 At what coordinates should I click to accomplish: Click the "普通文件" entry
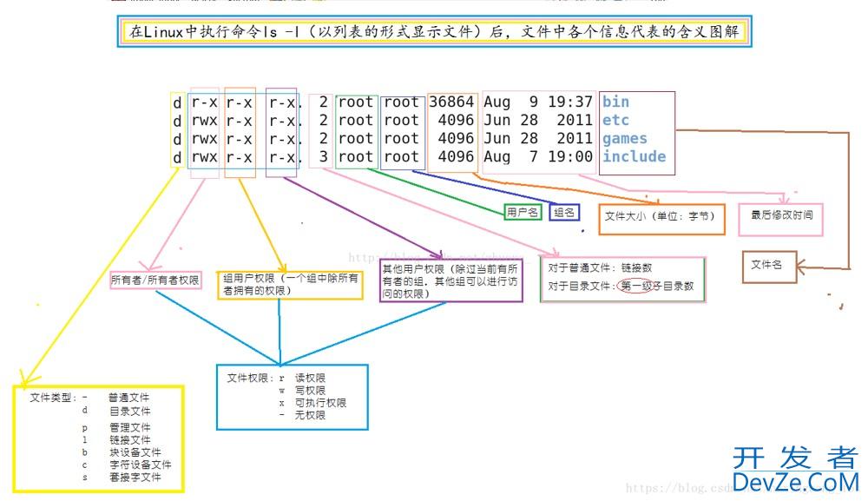point(129,398)
